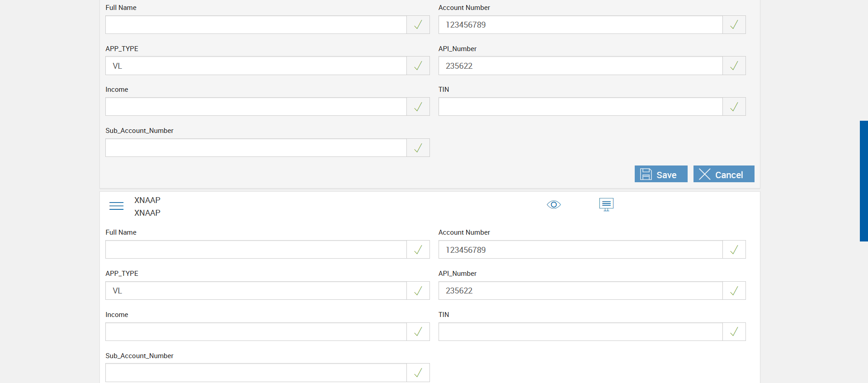
Task: Click the TIN input field under XNAAP
Action: pyautogui.click(x=580, y=332)
